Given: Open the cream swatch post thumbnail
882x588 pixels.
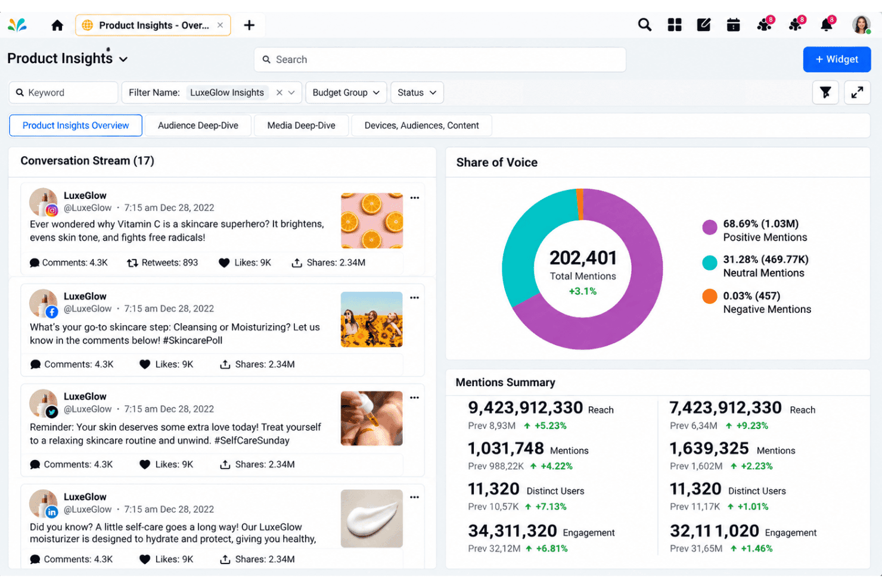Looking at the screenshot, I should coord(372,518).
